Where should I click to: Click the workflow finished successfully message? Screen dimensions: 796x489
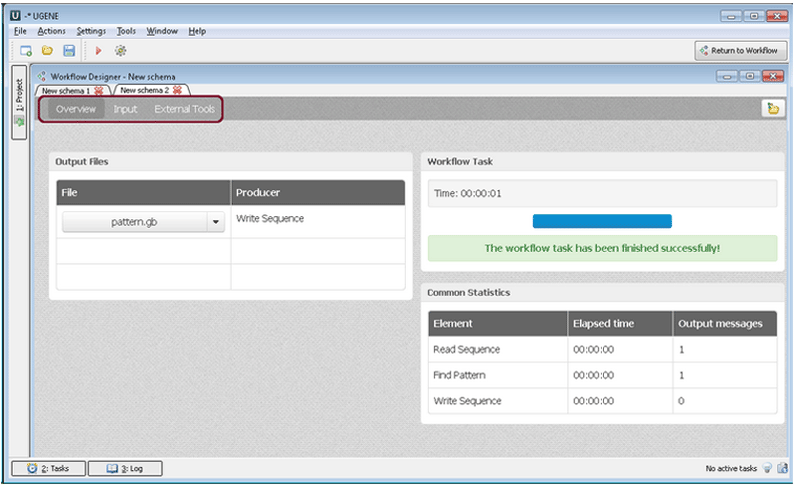[602, 248]
